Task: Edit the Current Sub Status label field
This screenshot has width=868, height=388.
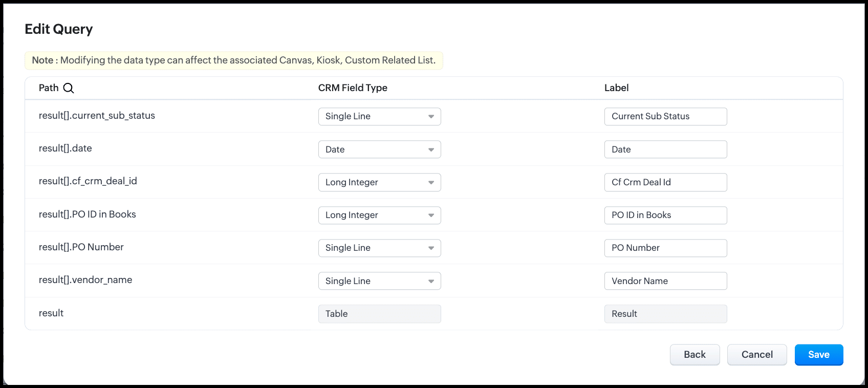Action: (665, 117)
